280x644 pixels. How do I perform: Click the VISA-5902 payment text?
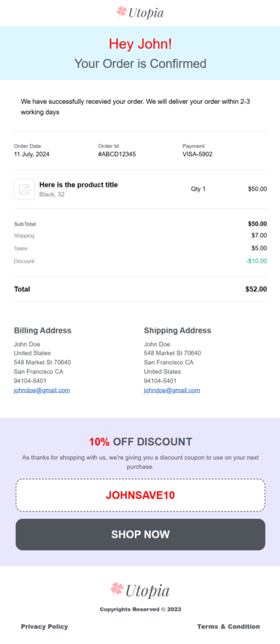point(197,155)
